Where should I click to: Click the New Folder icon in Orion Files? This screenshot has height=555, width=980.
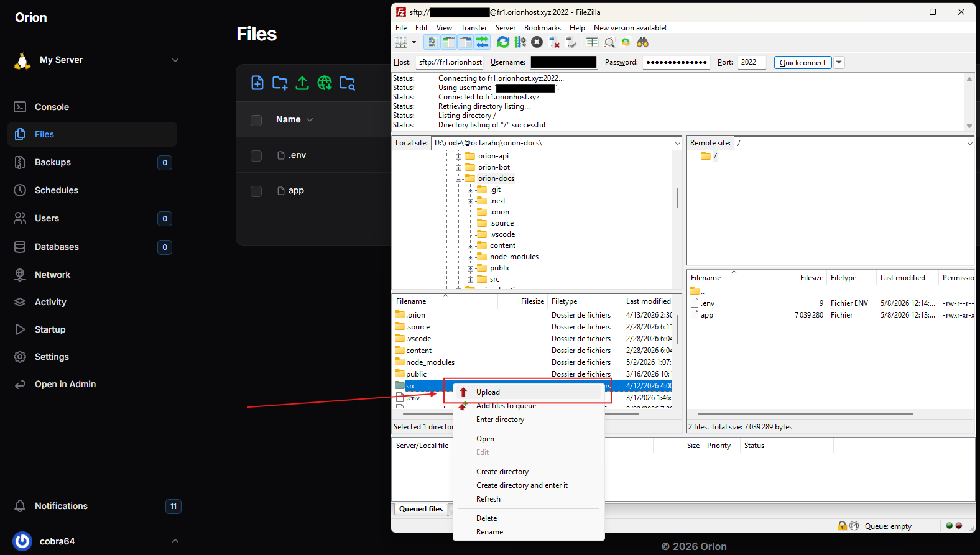280,83
